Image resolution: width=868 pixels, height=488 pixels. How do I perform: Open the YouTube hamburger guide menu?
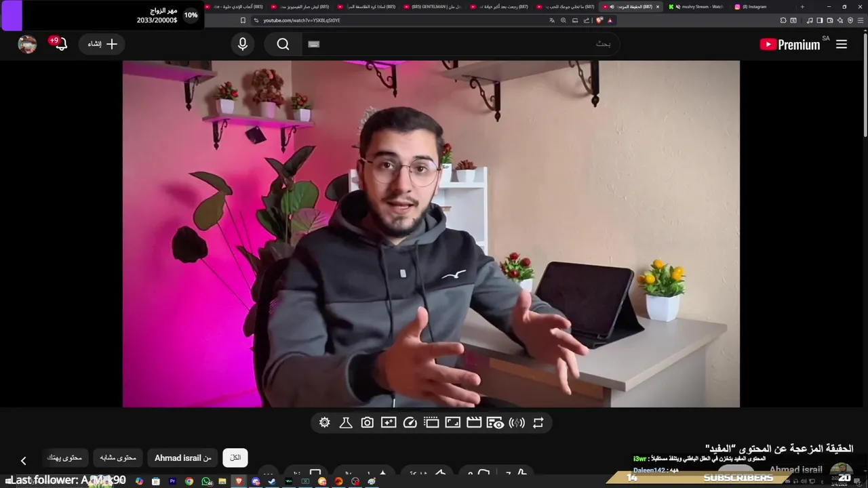click(x=842, y=44)
